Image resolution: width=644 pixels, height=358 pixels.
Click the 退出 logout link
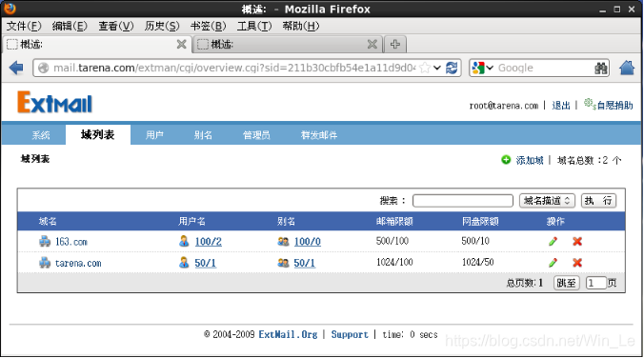(560, 106)
